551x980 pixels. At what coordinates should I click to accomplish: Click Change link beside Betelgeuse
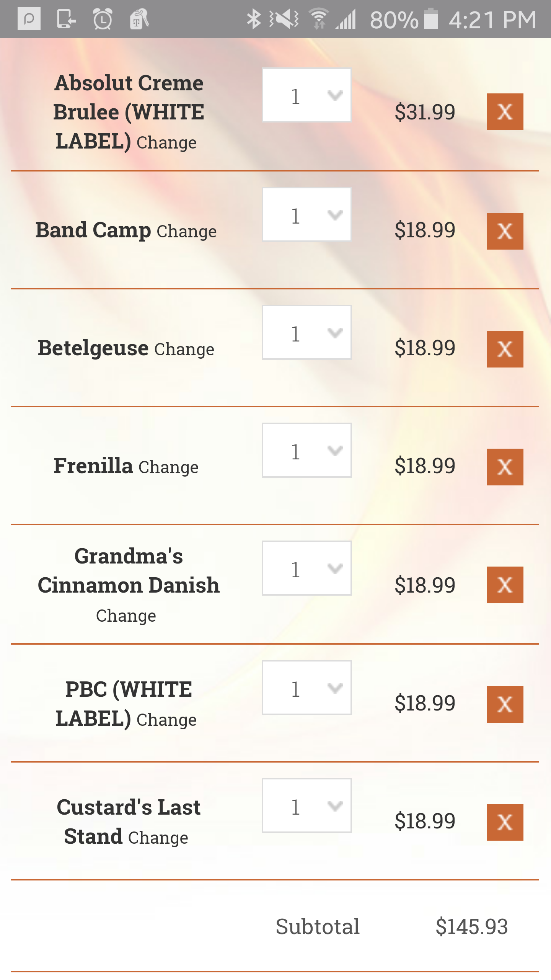[x=184, y=349]
